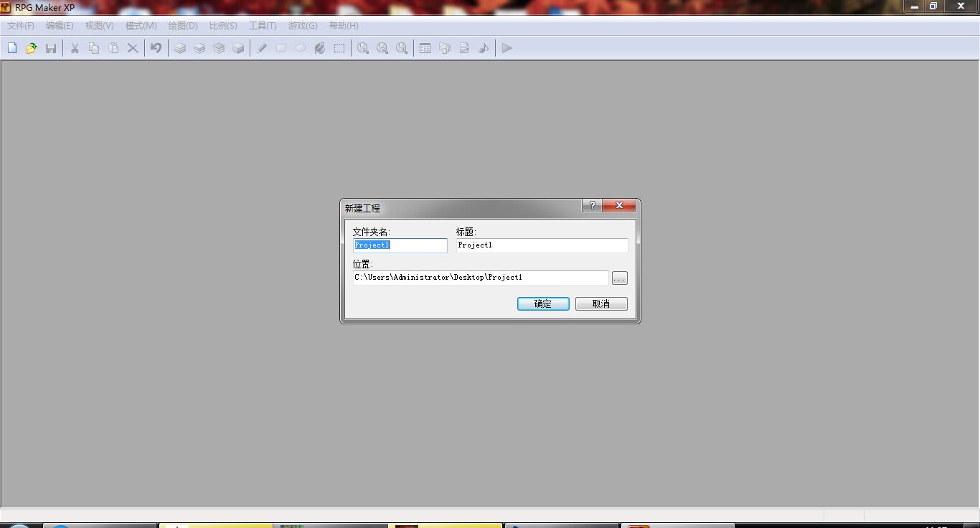
Task: Set zoom scale to 1/1 icon
Action: pyautogui.click(x=363, y=48)
